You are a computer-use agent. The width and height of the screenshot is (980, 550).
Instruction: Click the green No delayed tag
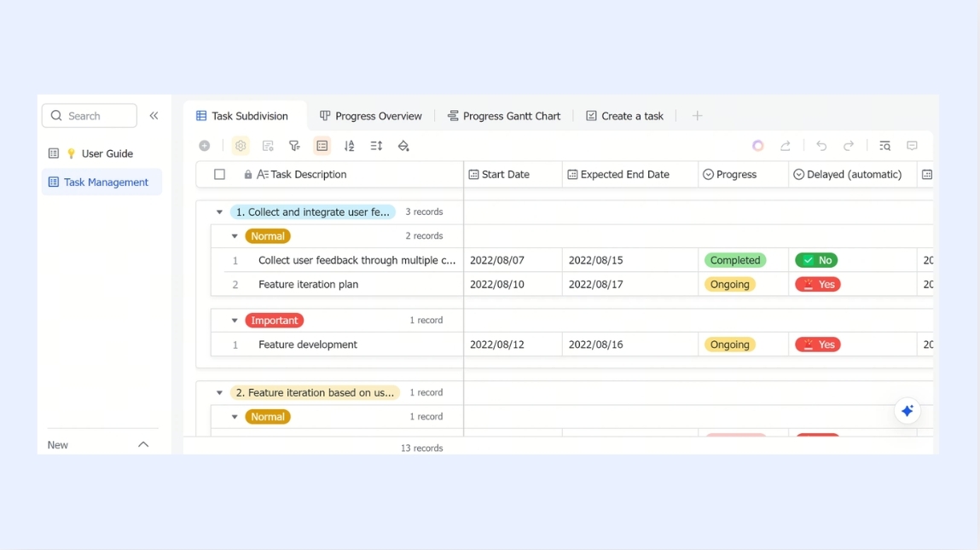click(816, 260)
